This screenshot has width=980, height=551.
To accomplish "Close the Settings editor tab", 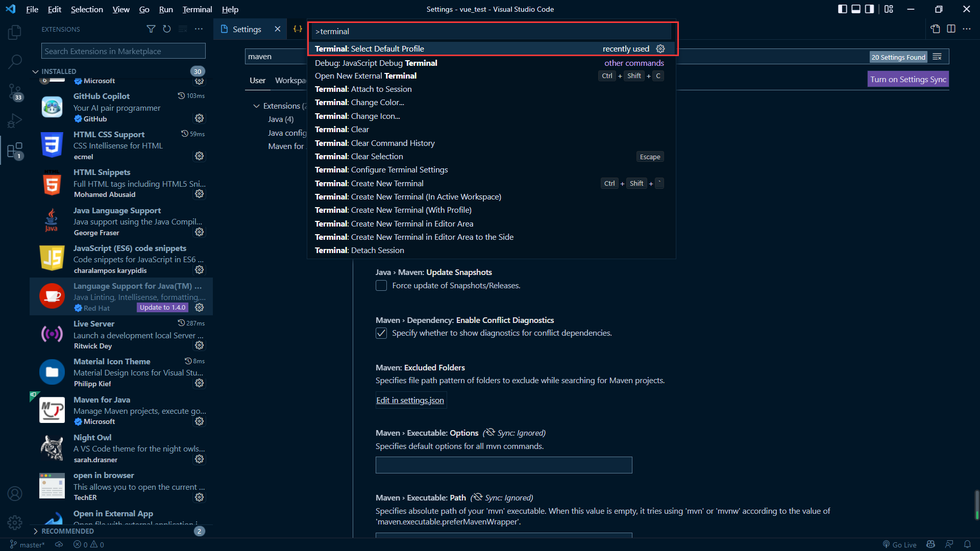I will click(278, 29).
